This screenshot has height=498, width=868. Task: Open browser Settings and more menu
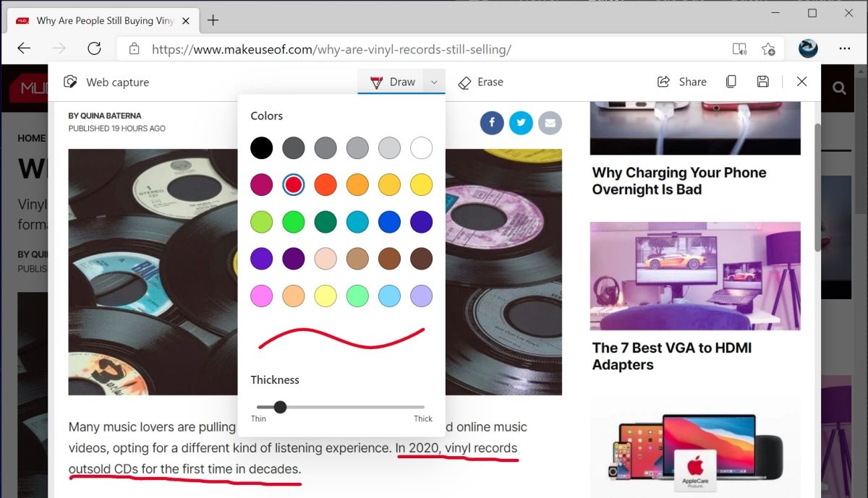844,48
